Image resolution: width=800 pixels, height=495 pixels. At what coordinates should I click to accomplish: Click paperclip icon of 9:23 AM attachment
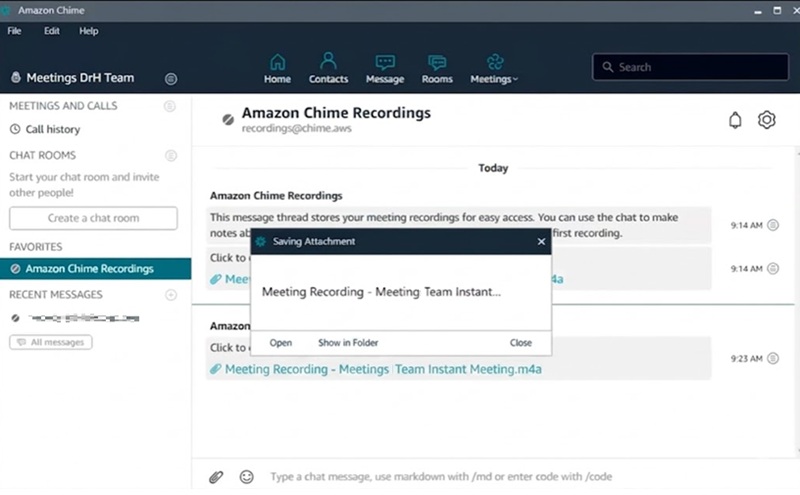[x=215, y=369]
